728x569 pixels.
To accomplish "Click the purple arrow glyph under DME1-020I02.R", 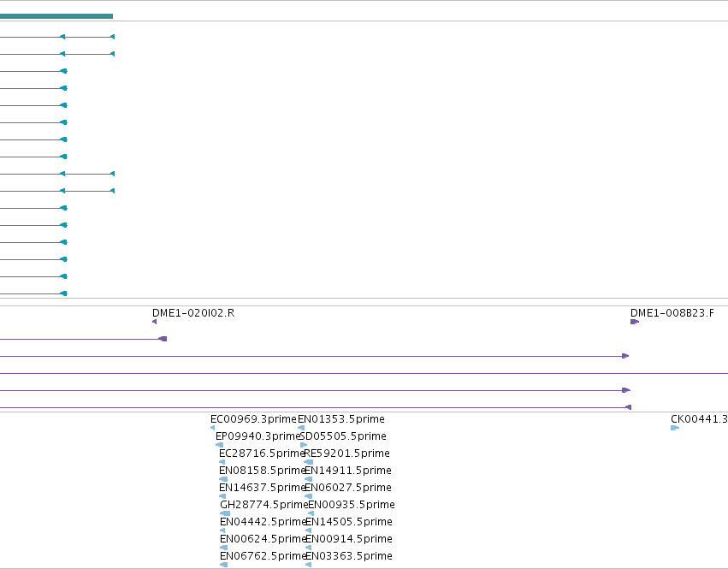I will coord(155,322).
